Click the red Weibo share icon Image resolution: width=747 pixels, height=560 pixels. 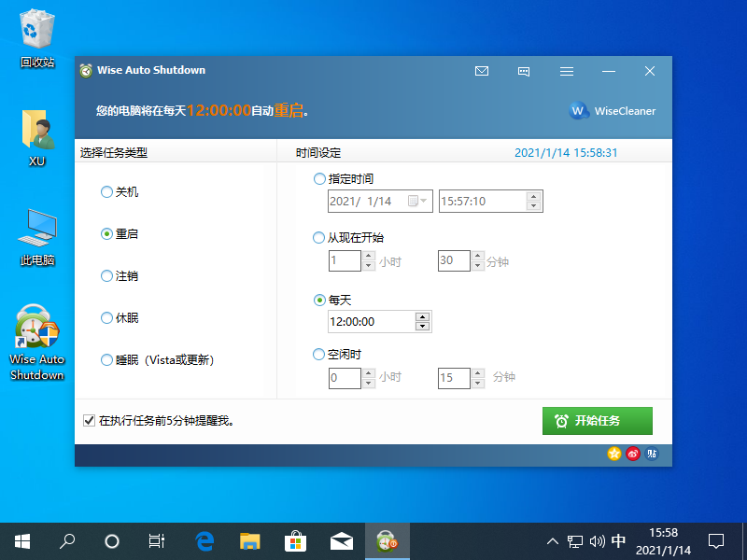coord(633,454)
